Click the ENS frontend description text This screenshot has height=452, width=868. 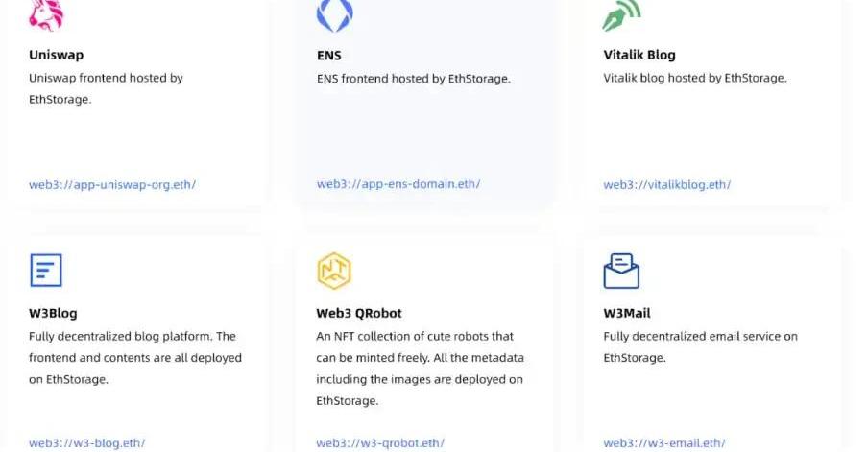pyautogui.click(x=414, y=79)
